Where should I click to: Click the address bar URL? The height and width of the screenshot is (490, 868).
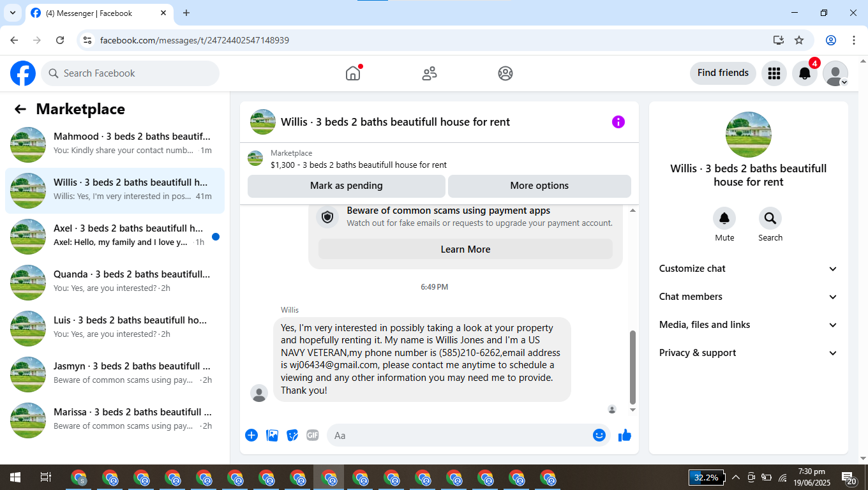(195, 40)
